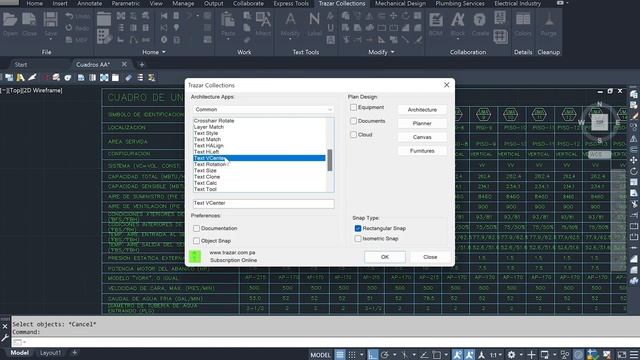The image size is (640, 360).
Task: Open the Save button dropdown arrow
Action: click(51, 39)
